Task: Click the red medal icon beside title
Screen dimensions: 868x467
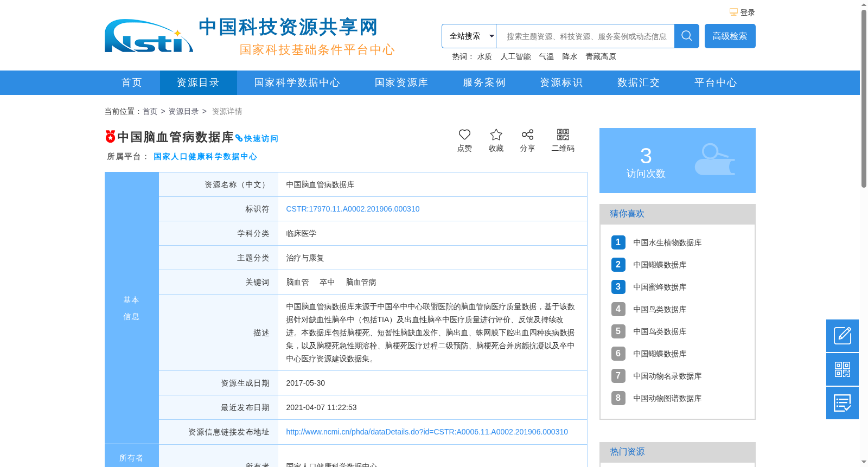Action: [x=110, y=136]
